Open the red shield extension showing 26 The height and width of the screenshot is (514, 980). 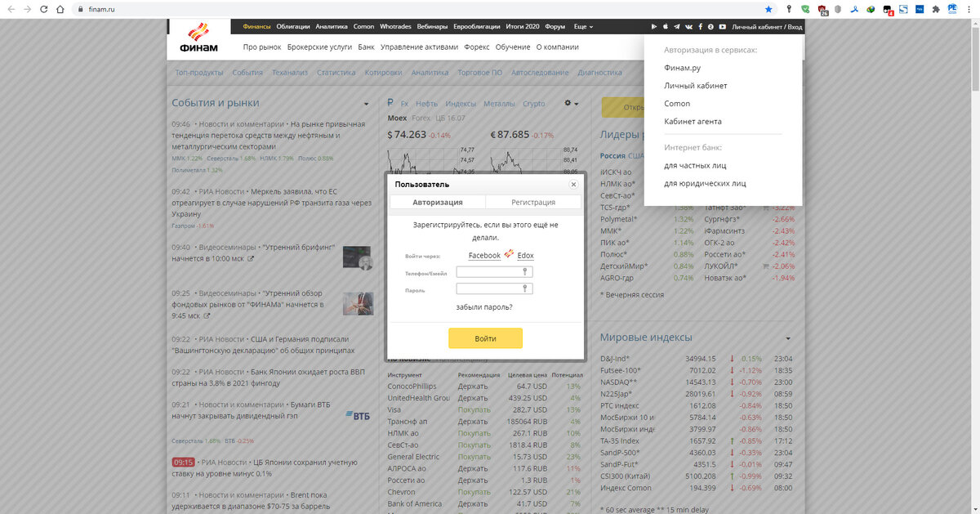[823, 10]
